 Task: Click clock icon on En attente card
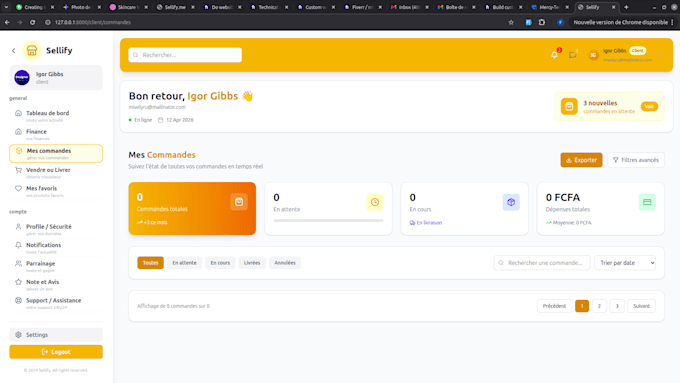pos(375,202)
